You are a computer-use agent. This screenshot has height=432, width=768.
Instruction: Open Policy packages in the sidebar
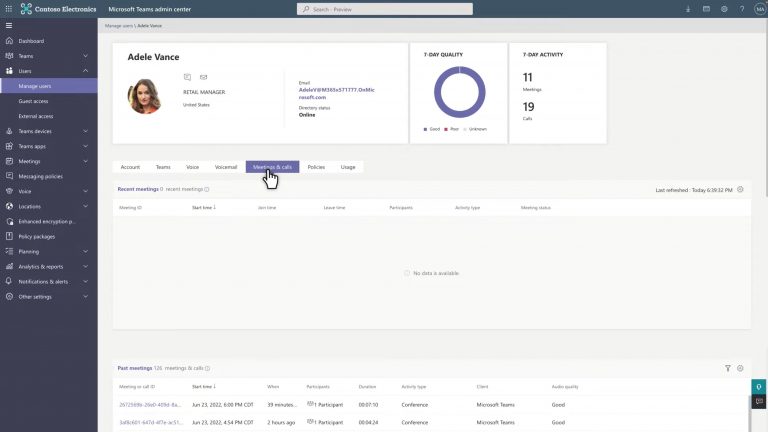pyautogui.click(x=37, y=237)
